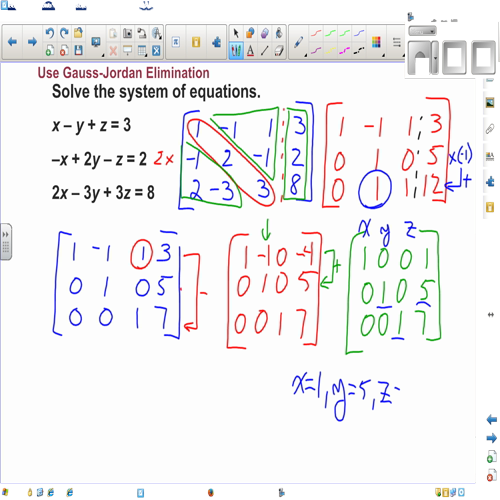The width and height of the screenshot is (500, 500).
Task: Pick the blue pen line style
Action: pyautogui.click(x=359, y=33)
